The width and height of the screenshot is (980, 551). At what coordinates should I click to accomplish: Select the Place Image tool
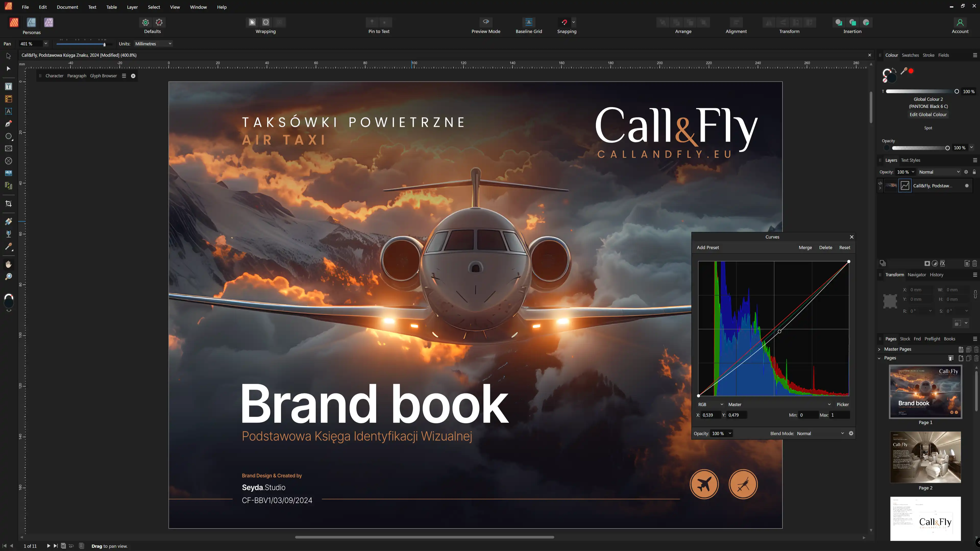(x=8, y=173)
